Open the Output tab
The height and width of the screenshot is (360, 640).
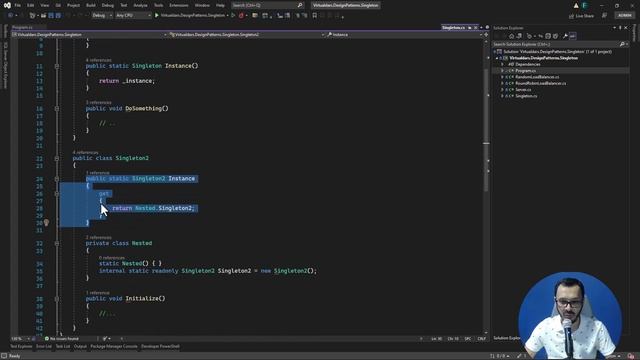80,347
